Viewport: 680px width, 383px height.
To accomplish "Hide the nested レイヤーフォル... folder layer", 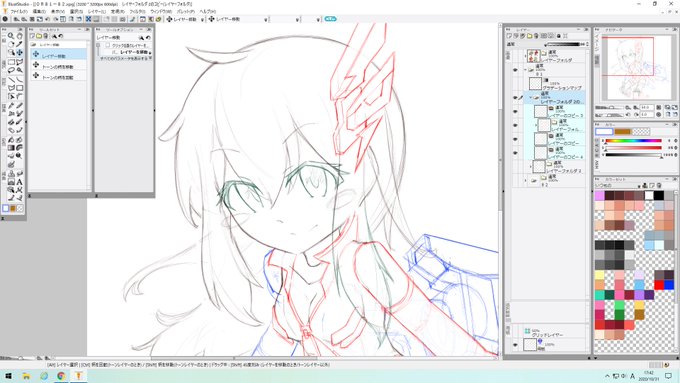I will click(515, 125).
